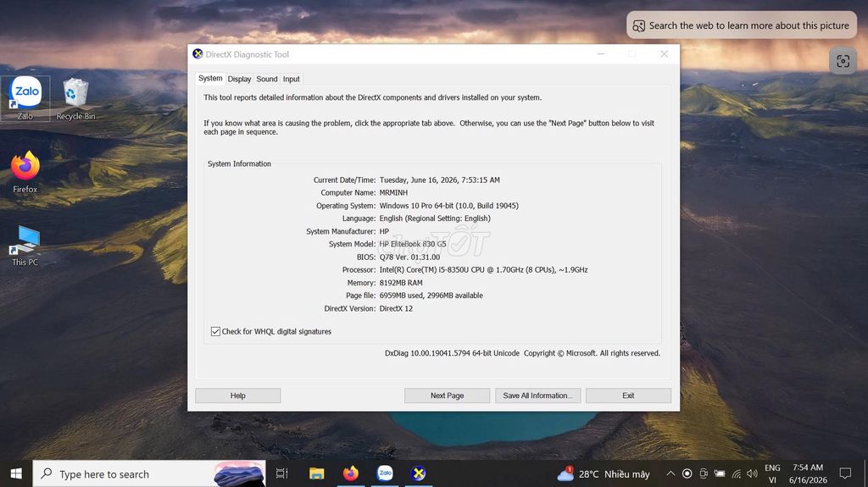Viewport: 868px width, 487px height.
Task: Click Save All Information button
Action: coord(537,396)
